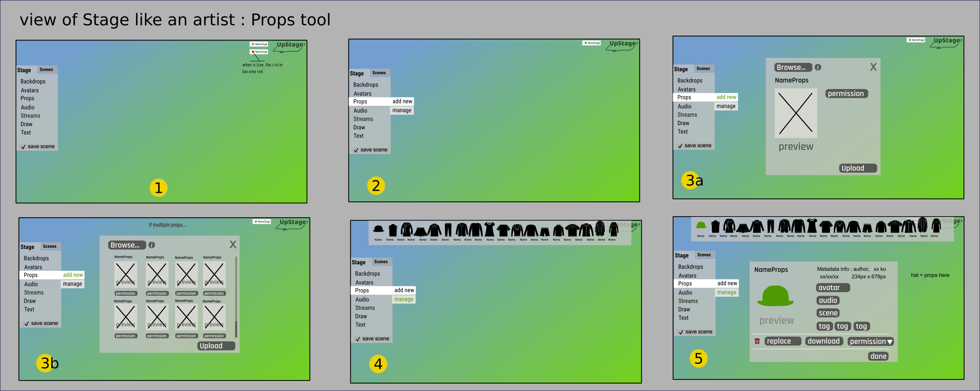
Task: Click the UpStage logo in panel 1
Action: click(289, 47)
